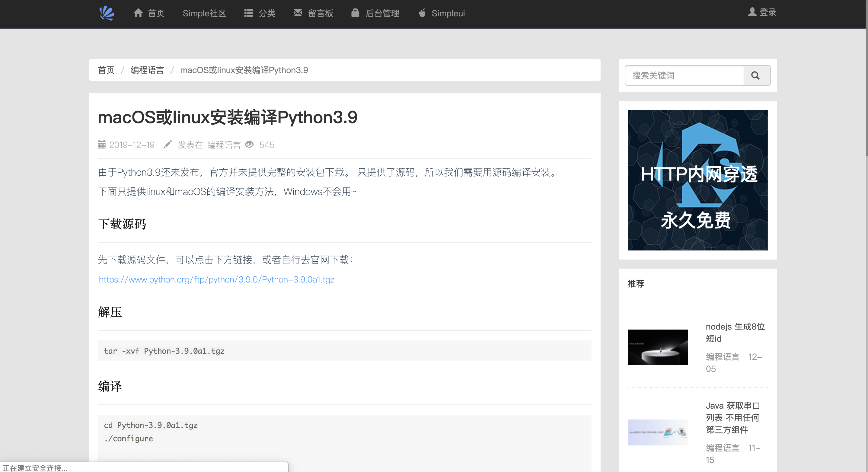
Task: Open 后台管理 from the navbar
Action: tap(382, 14)
